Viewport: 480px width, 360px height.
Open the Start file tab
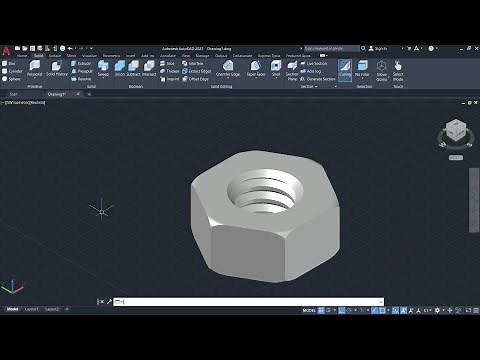pyautogui.click(x=13, y=94)
